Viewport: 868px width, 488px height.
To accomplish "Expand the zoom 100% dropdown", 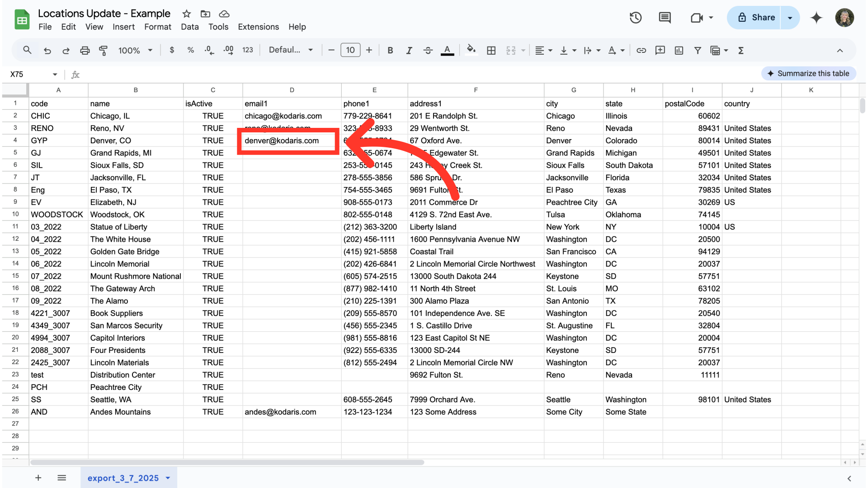I will (135, 51).
